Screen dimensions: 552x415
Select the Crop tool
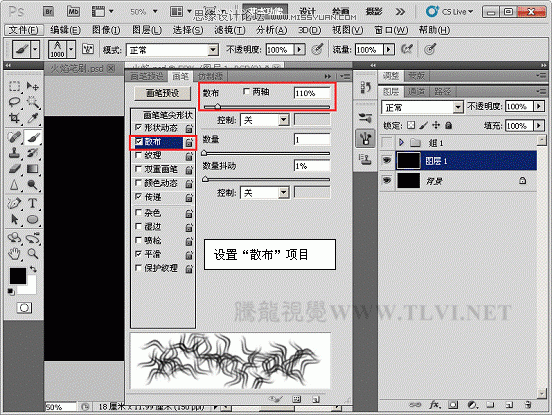pyautogui.click(x=14, y=118)
